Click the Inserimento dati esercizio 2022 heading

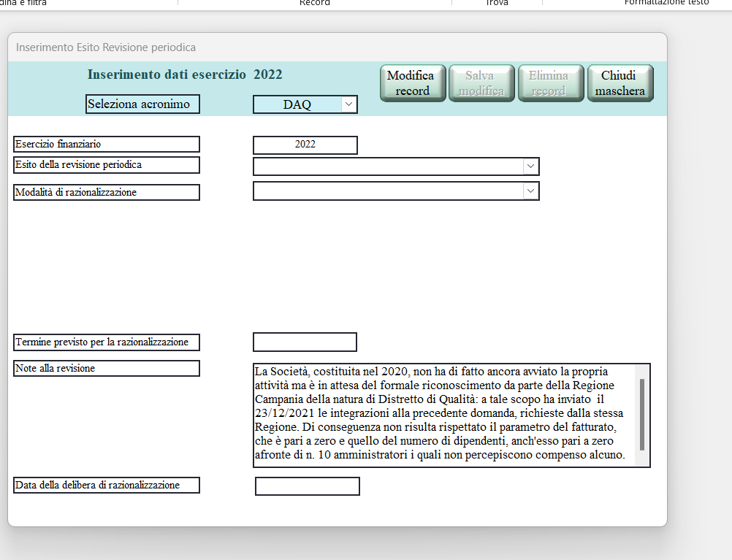click(x=185, y=74)
